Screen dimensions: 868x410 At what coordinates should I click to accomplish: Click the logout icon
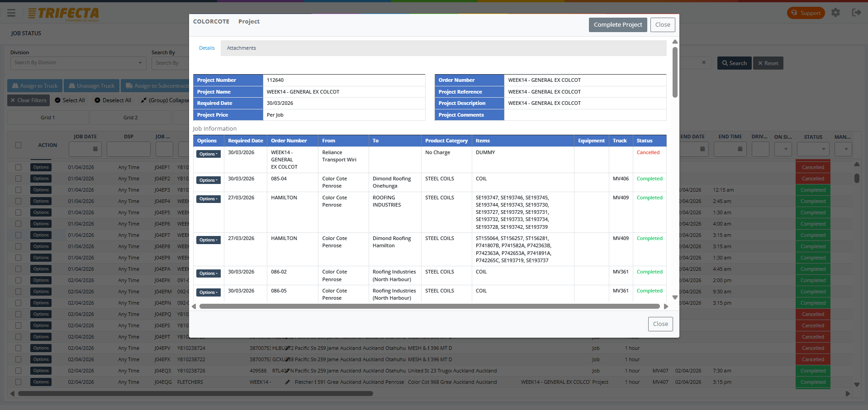(856, 13)
